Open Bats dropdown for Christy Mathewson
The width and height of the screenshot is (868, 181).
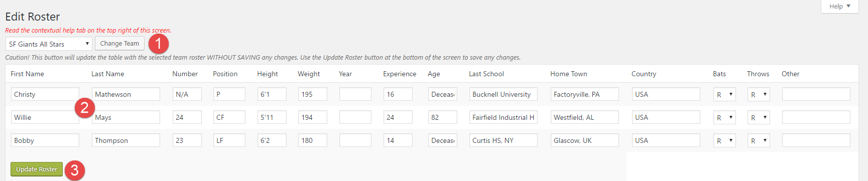click(724, 94)
